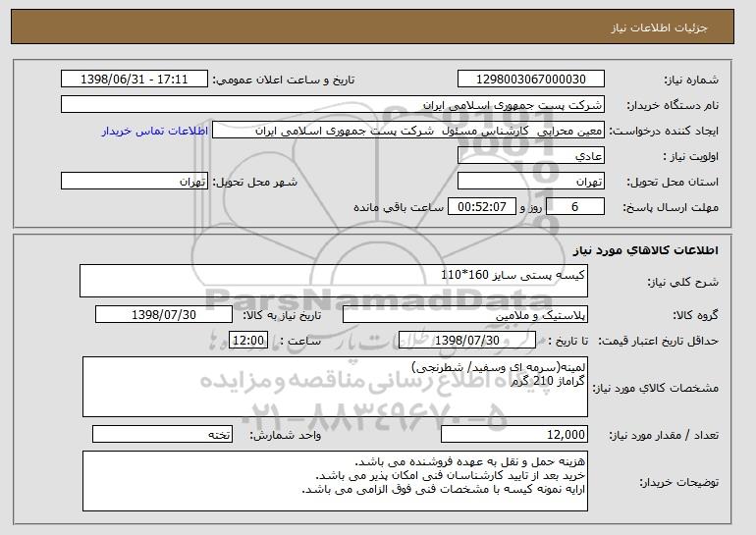This screenshot has width=756, height=535.
Task: Click the شماره نیاز number field
Action: click(x=531, y=80)
